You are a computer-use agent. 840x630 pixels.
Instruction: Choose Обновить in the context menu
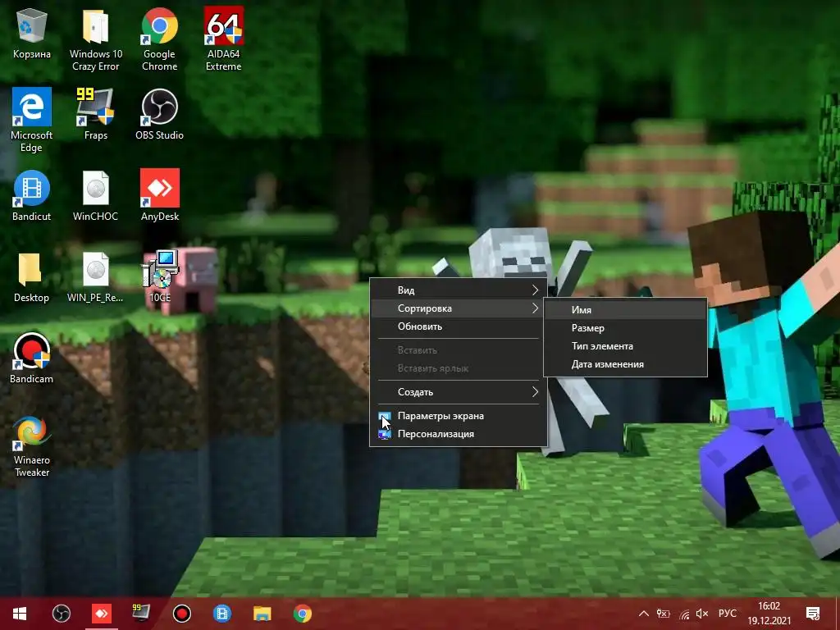(x=459, y=326)
